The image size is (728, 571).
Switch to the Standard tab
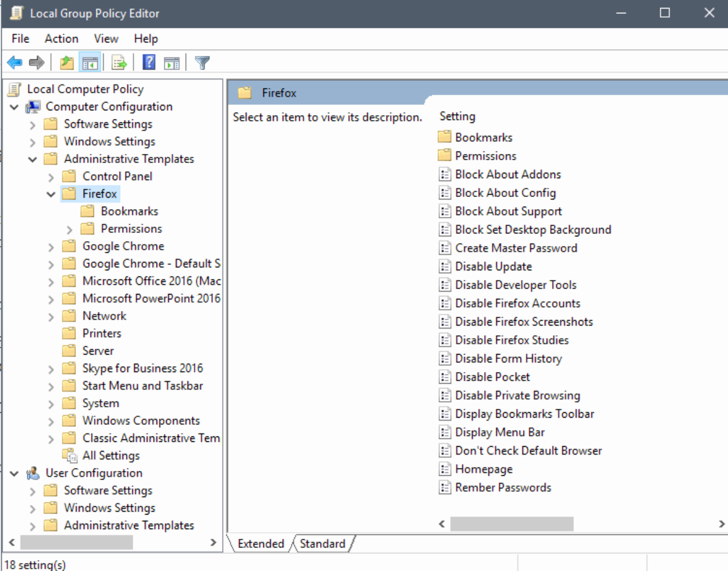pos(322,544)
